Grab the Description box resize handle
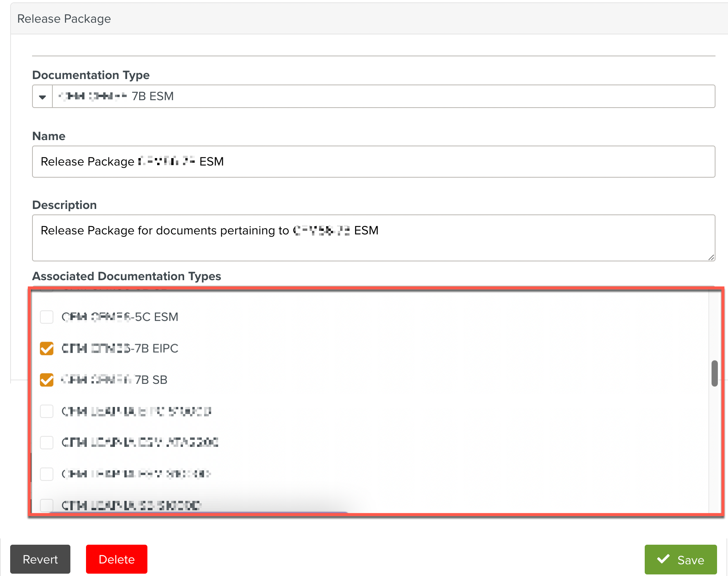 711,257
